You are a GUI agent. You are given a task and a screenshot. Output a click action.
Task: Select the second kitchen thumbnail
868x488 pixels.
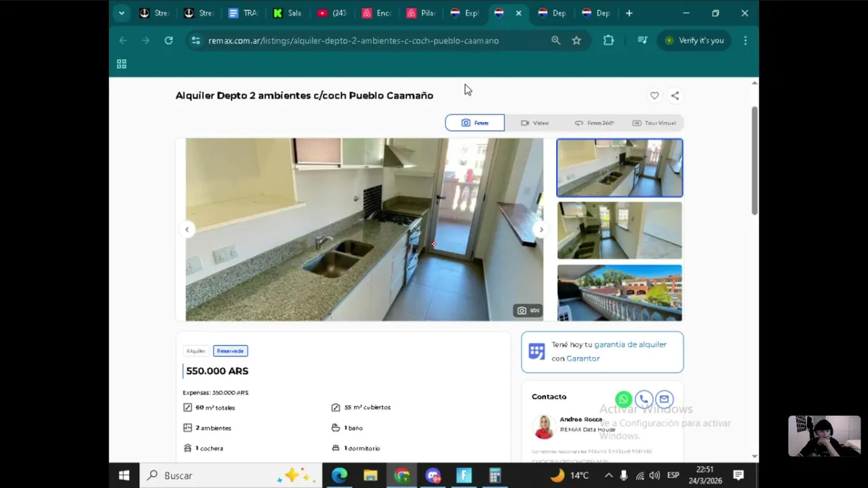(x=620, y=230)
